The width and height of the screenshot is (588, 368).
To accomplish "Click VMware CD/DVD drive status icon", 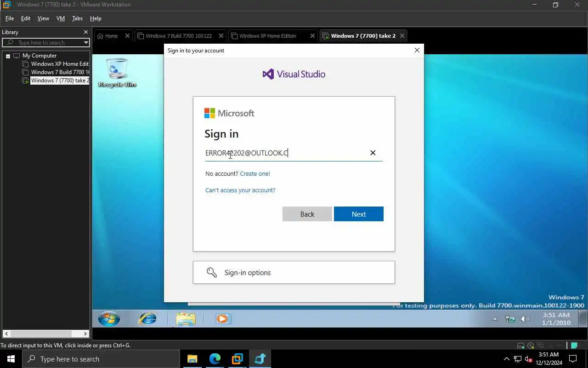I will coord(531,345).
